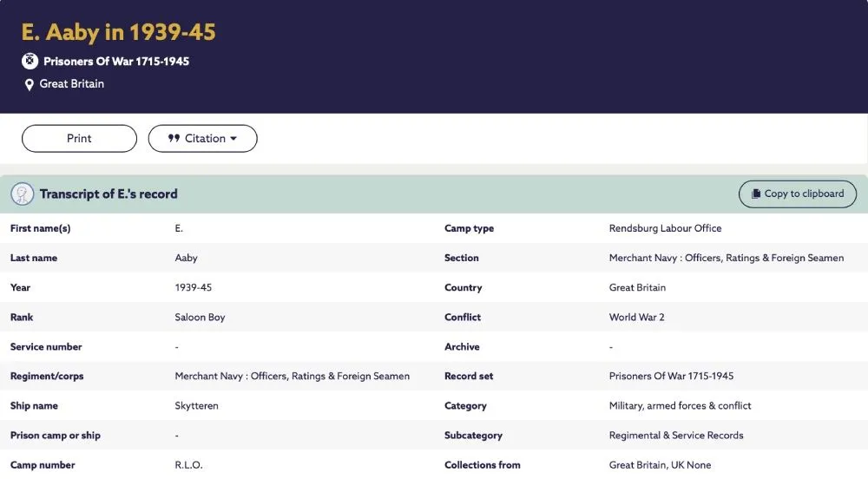Click the ship name value Skytteren
868x479 pixels.
coord(196,406)
